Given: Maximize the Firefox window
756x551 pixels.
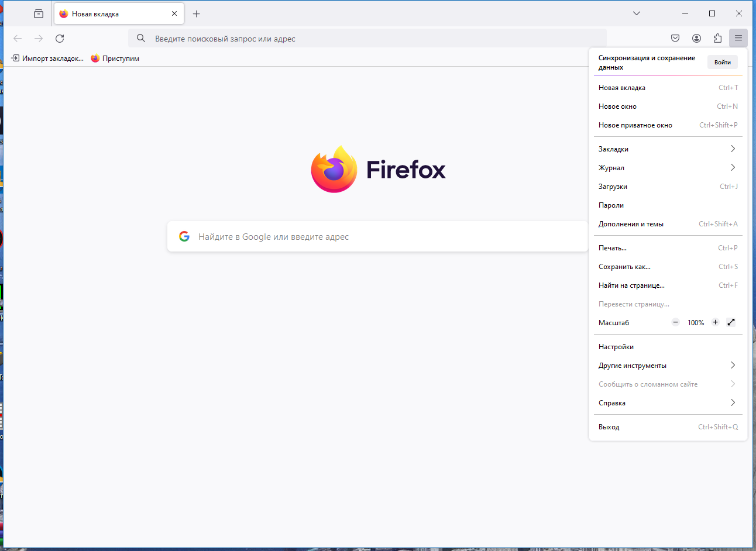Looking at the screenshot, I should [x=712, y=13].
